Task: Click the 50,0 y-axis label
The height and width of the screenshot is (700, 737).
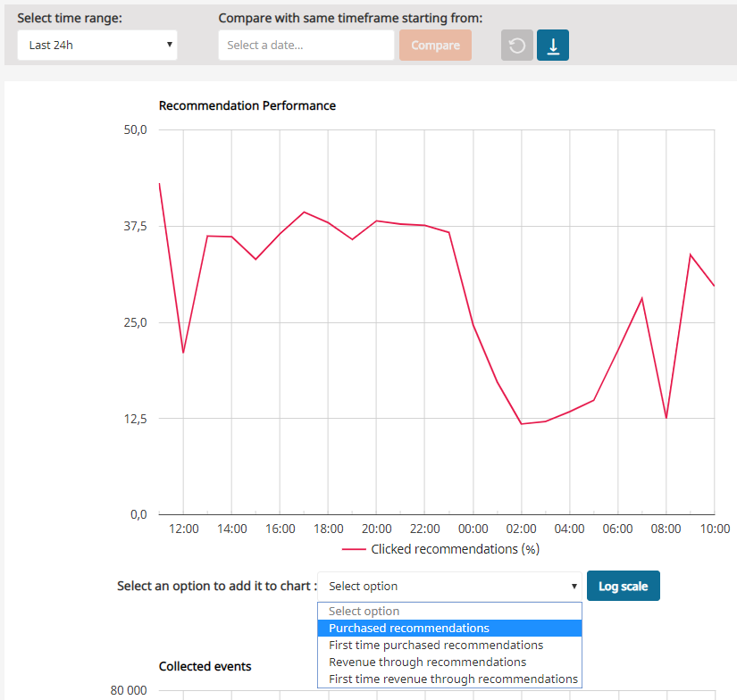Action: 136,129
